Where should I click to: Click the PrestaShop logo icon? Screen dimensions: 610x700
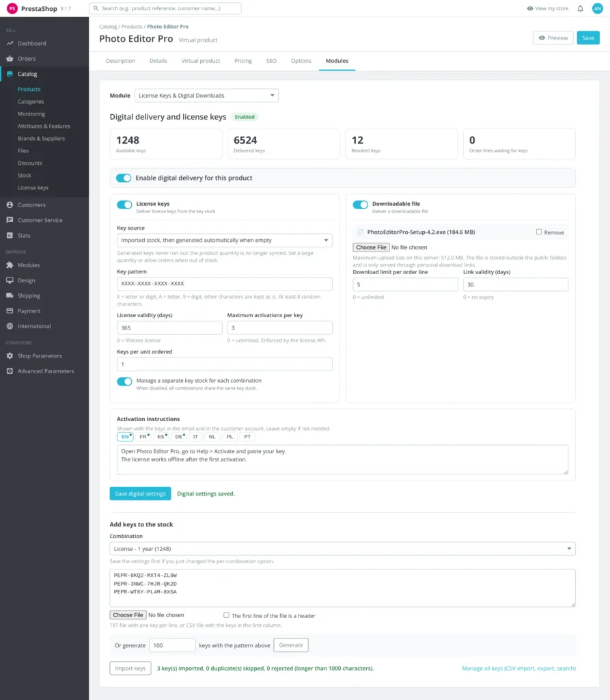(x=12, y=8)
